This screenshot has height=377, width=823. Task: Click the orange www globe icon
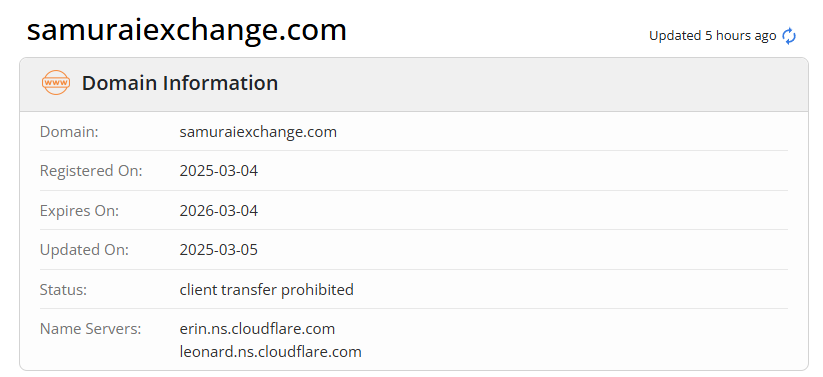click(56, 83)
